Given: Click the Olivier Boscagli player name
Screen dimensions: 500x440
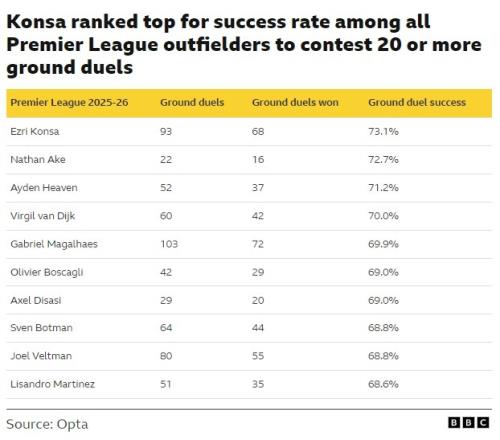Looking at the screenshot, I should [47, 272].
